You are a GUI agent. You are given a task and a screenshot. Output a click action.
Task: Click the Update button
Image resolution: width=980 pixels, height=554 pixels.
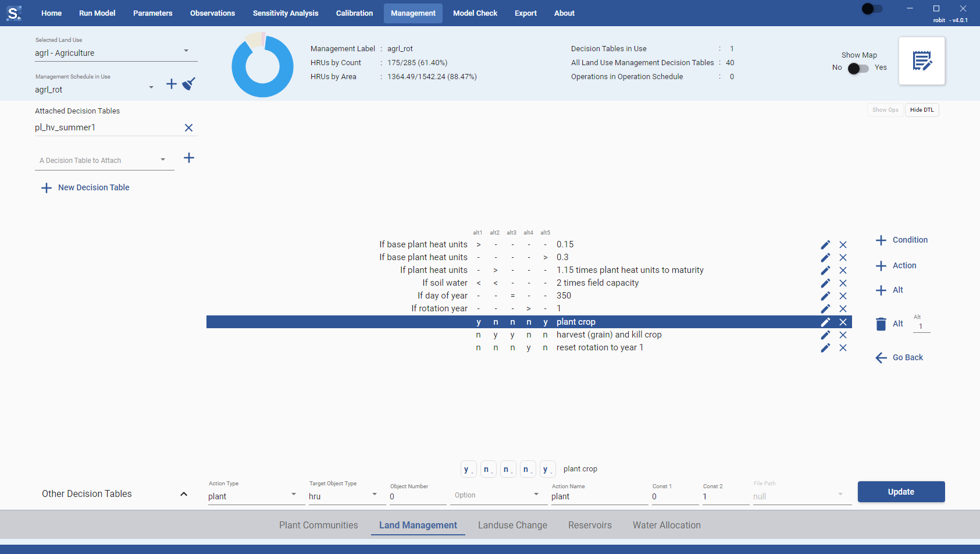[901, 492]
